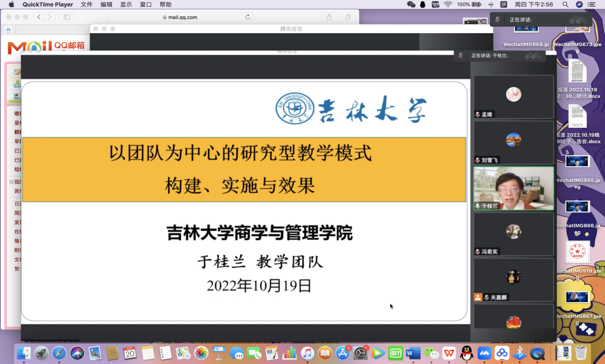Open App Store from the Dock
Image resolution: width=605 pixels, height=364 pixels.
(343, 354)
